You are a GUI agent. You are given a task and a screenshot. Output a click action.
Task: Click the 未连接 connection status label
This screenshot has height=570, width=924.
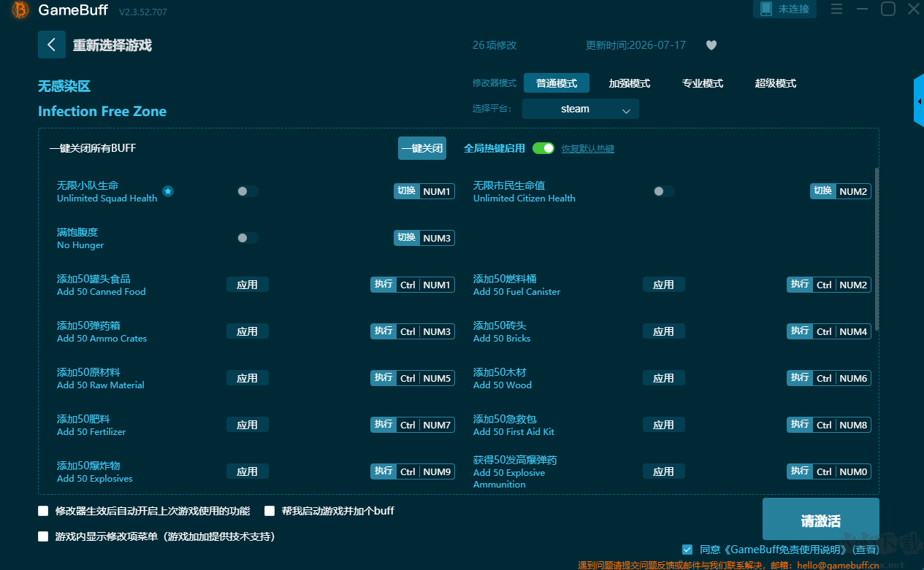tap(794, 9)
